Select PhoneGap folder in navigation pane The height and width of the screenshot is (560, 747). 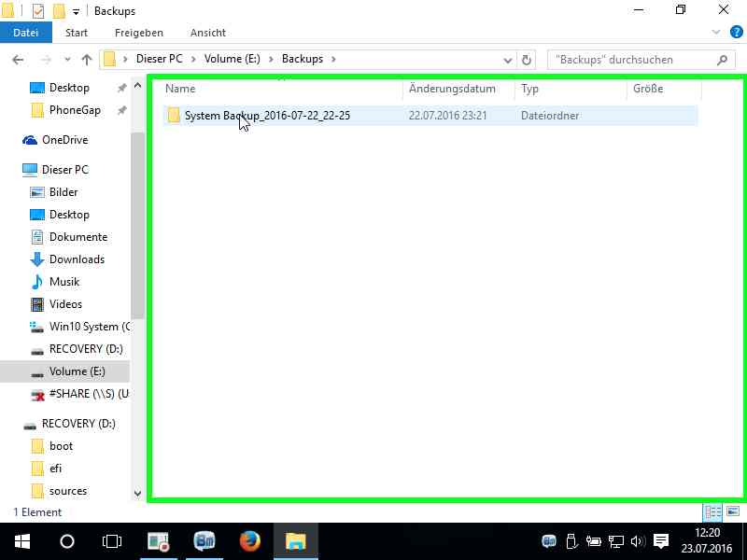(75, 110)
